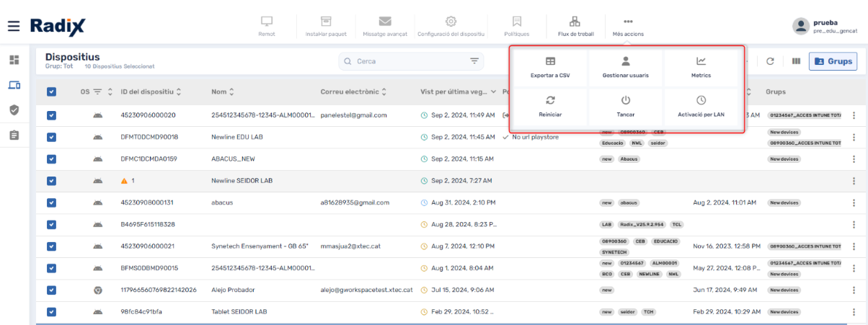868x325 pixels.
Task: Open search filter options in Cerca bar
Action: 474,61
